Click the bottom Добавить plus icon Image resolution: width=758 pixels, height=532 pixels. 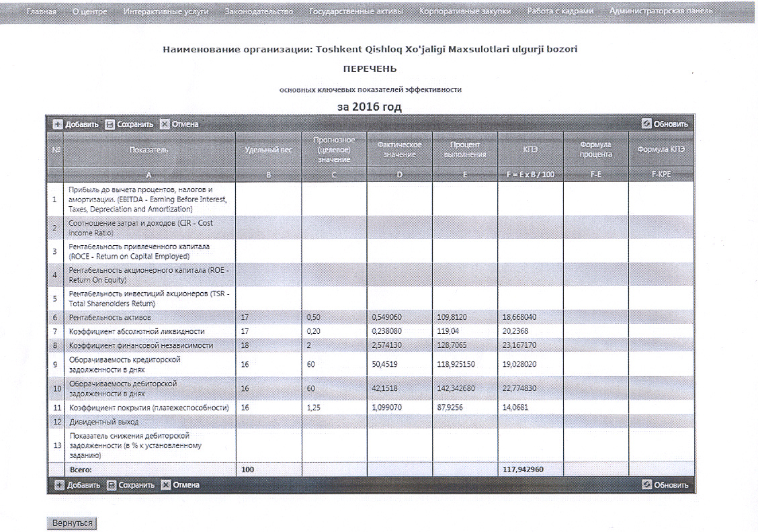pos(59,485)
